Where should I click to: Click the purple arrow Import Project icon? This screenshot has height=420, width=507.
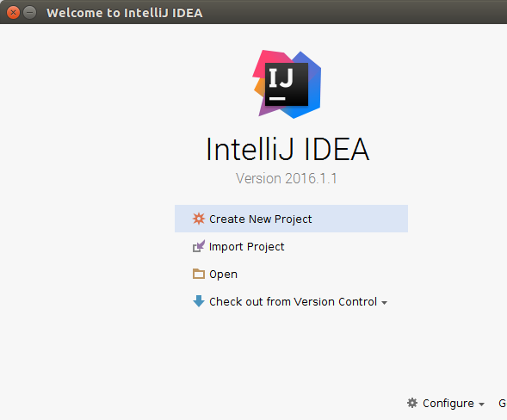[199, 246]
